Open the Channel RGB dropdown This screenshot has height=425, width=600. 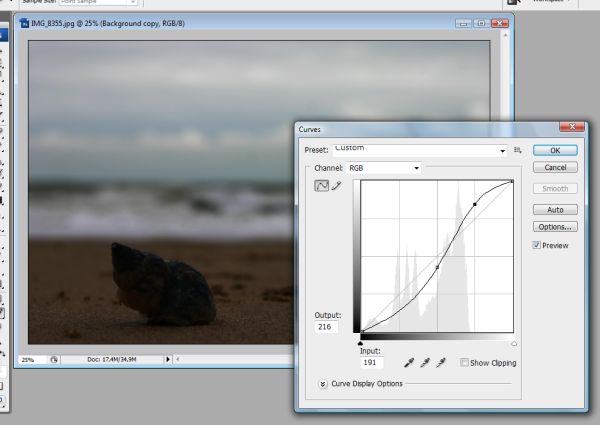tap(383, 168)
